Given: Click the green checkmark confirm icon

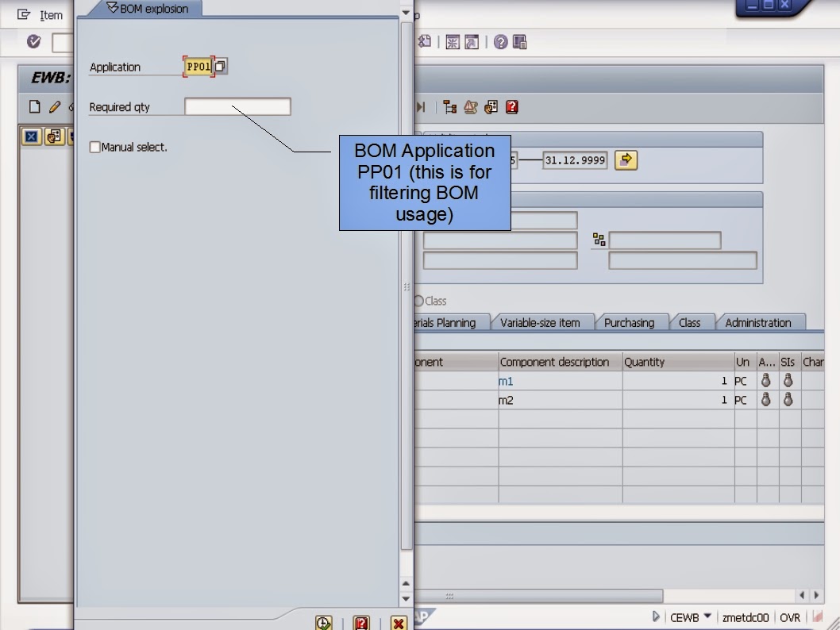Looking at the screenshot, I should tap(33, 42).
